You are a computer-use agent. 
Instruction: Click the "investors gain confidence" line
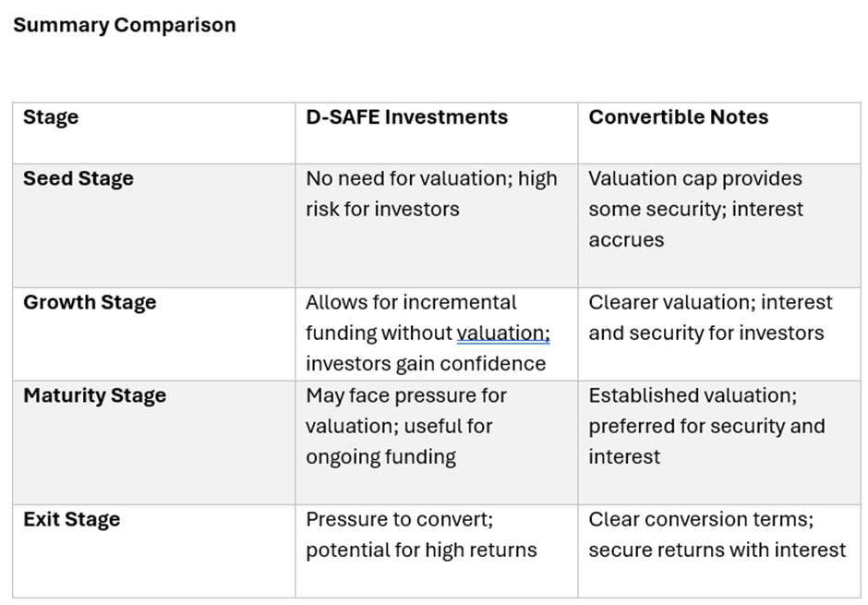pos(426,363)
